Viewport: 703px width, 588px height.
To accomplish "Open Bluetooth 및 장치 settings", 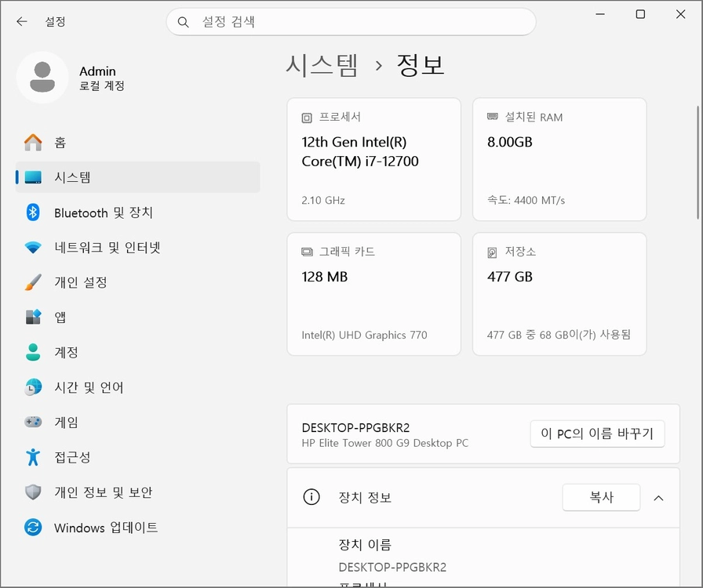I will tap(137, 212).
